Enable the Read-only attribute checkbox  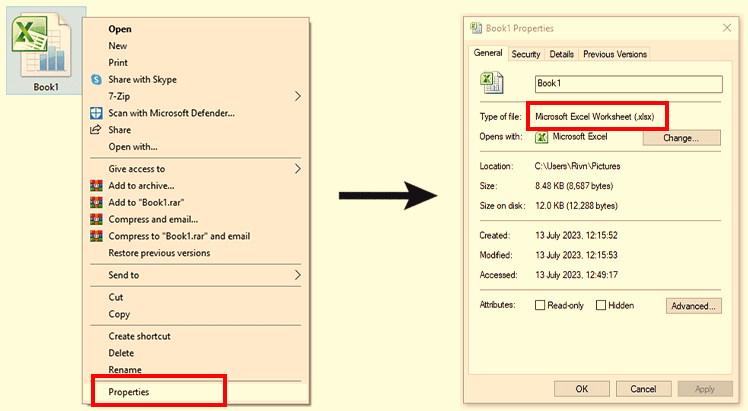540,305
